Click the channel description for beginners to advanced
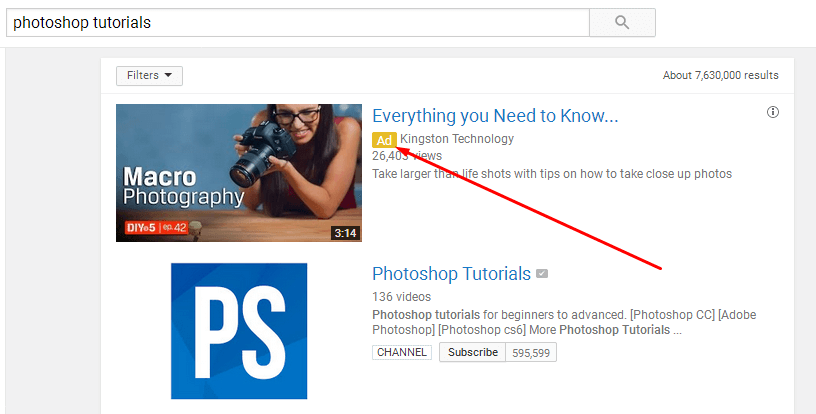Screen dimensions: 816x414 tap(564, 322)
